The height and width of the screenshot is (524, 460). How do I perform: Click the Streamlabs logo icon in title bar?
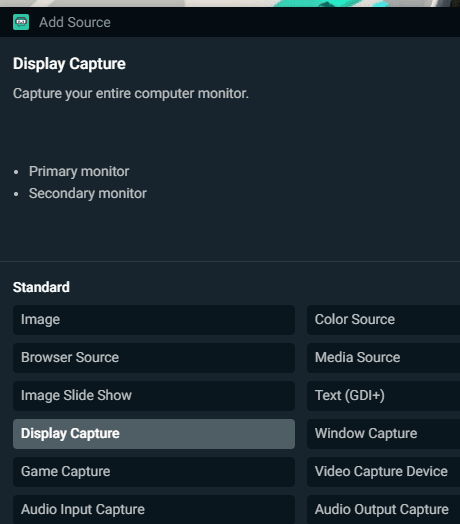point(21,22)
